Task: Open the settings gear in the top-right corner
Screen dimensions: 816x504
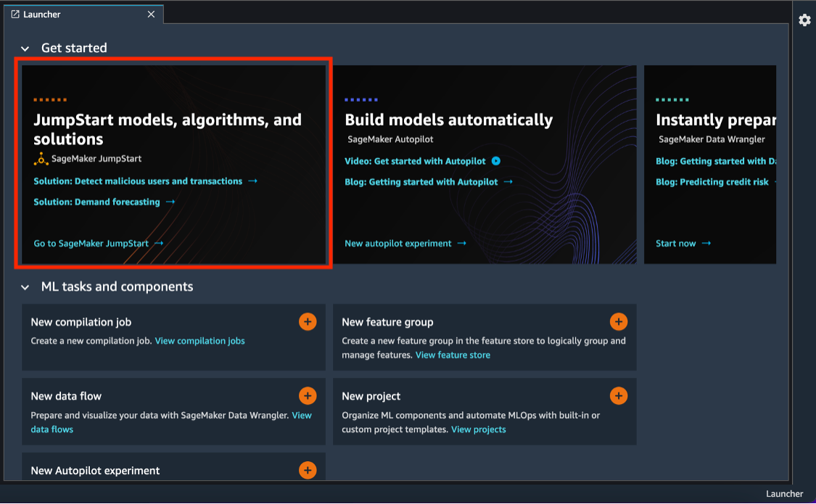Action: tap(804, 20)
